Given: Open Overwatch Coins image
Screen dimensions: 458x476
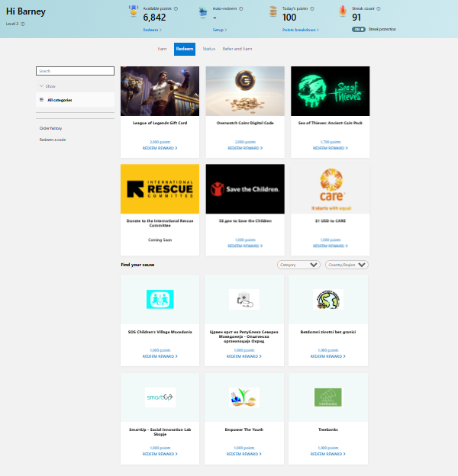Looking at the screenshot, I should pyautogui.click(x=245, y=91).
